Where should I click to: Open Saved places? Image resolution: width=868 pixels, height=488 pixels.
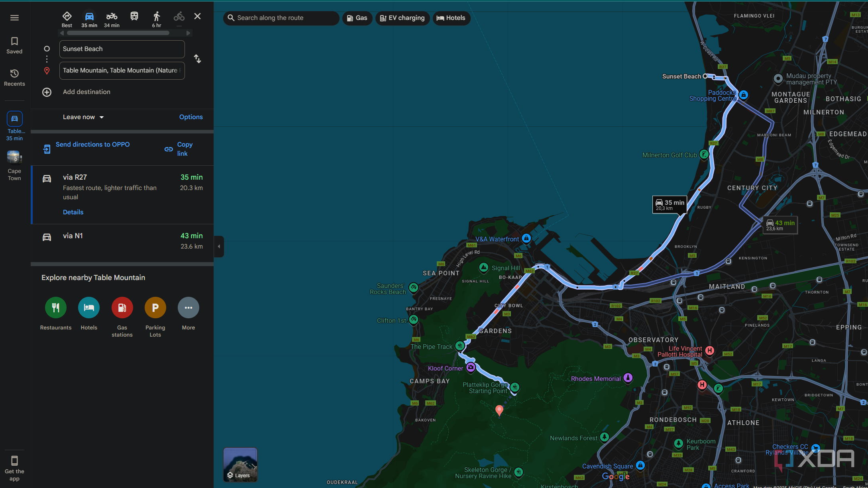(14, 45)
